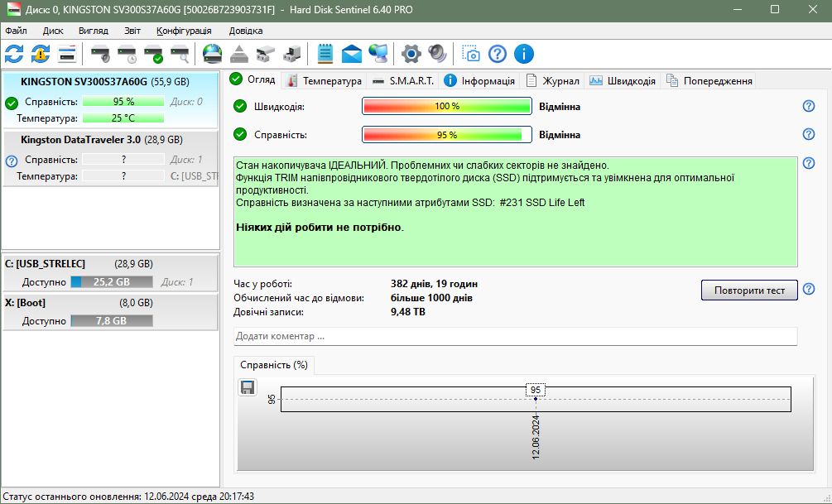The width and height of the screenshot is (832, 504).
Task: Open the Конфігурація menu
Action: click(x=184, y=31)
